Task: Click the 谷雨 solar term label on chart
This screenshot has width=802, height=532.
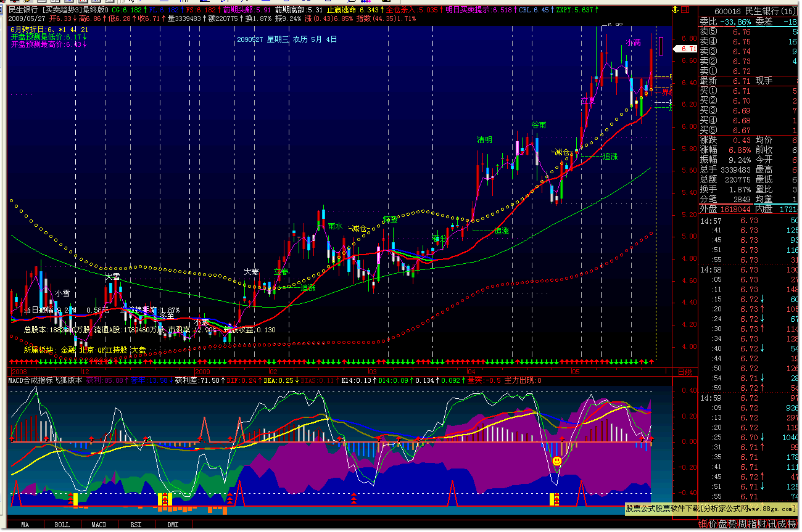Action: [x=539, y=125]
